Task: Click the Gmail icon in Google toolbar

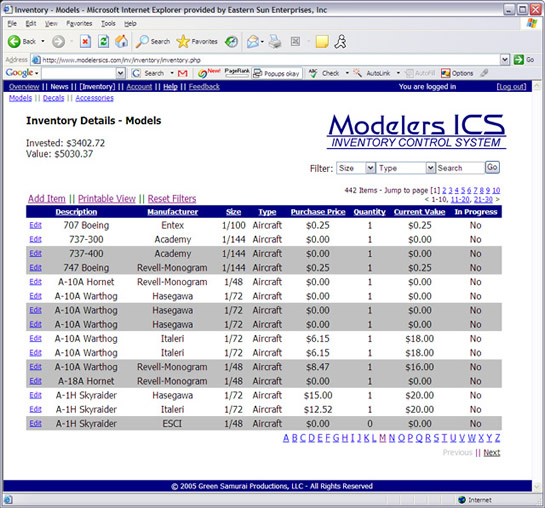Action: [x=182, y=73]
